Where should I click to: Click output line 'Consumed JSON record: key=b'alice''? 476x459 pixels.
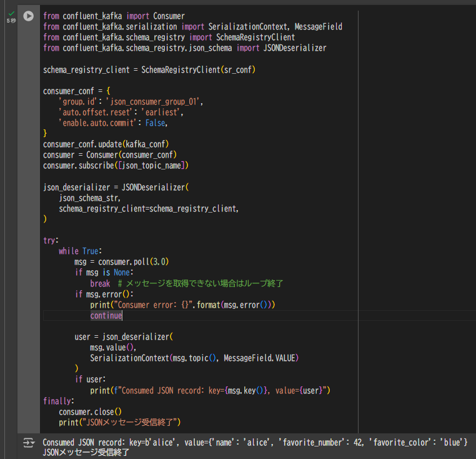(255, 443)
